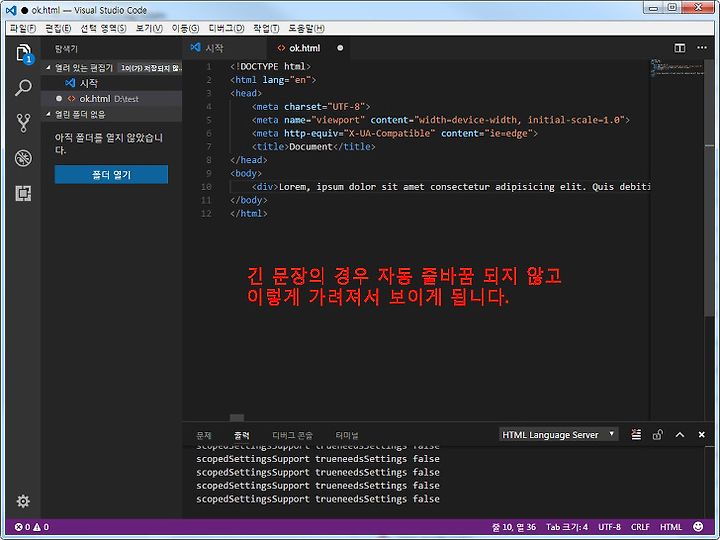The height and width of the screenshot is (540, 720).
Task: Select 시작 in open editors list
Action: [x=112, y=83]
